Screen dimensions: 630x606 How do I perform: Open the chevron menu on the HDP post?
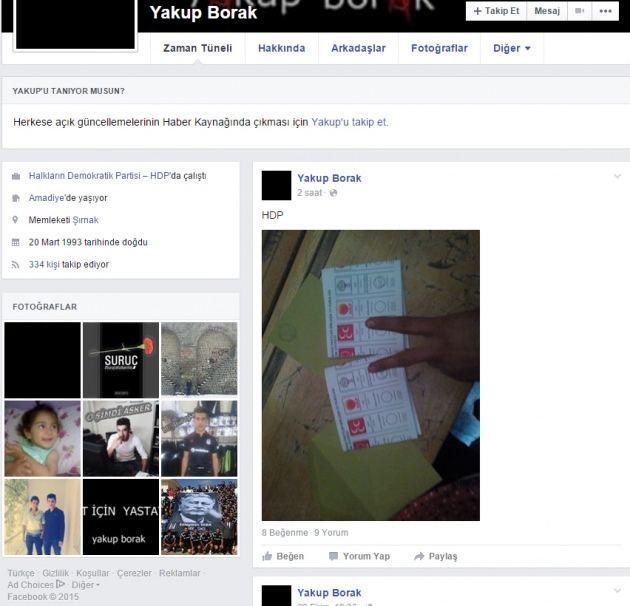click(x=617, y=177)
